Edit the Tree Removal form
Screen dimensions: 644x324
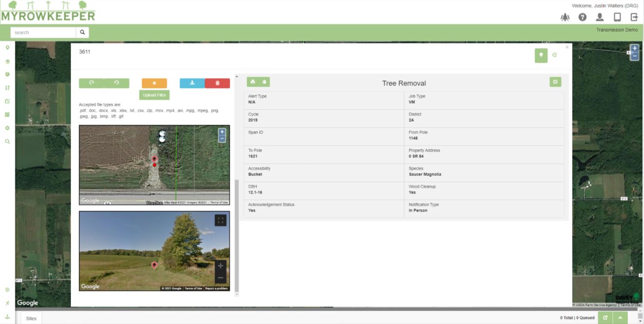[555, 82]
